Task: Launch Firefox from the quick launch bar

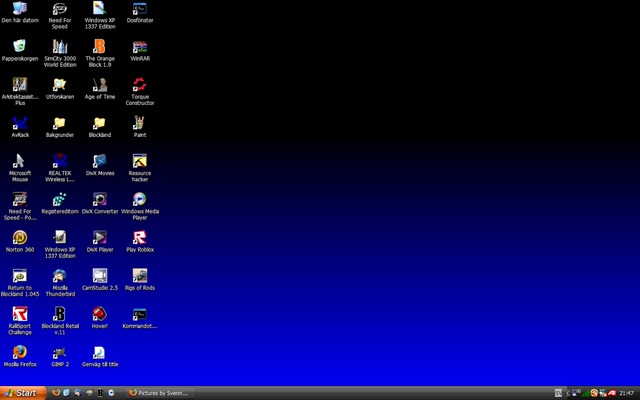Action: pos(56,393)
